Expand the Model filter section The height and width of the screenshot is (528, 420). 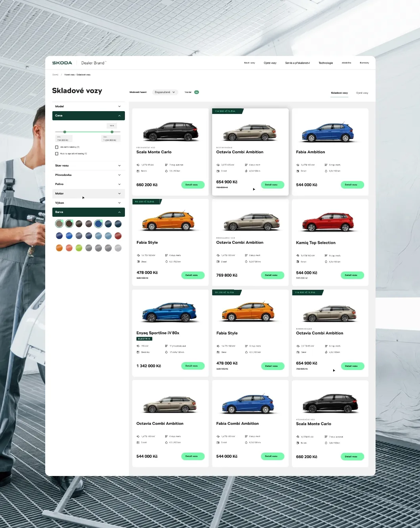[x=88, y=106]
